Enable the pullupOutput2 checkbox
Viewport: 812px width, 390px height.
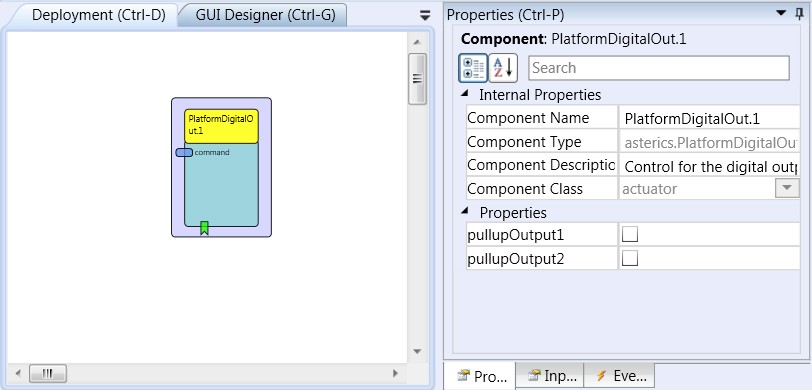[x=630, y=258]
